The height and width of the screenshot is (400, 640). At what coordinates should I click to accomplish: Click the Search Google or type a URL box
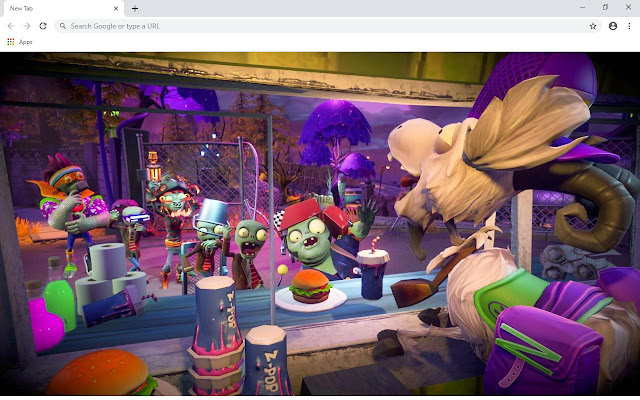(x=328, y=26)
